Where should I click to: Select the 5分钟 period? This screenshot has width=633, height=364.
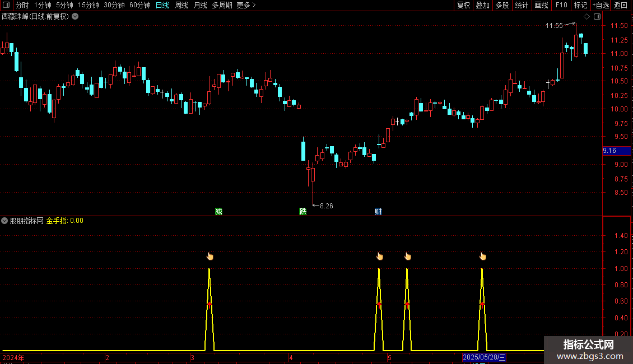[64, 5]
